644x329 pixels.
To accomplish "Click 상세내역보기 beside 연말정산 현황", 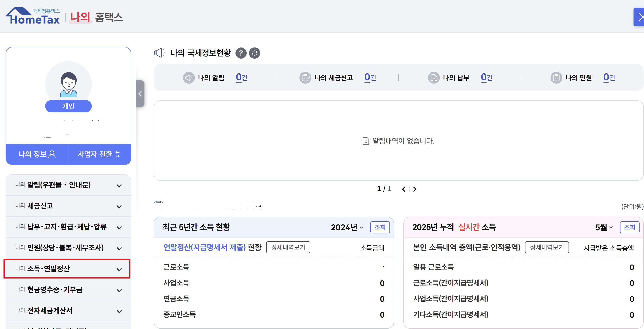I will tap(288, 247).
